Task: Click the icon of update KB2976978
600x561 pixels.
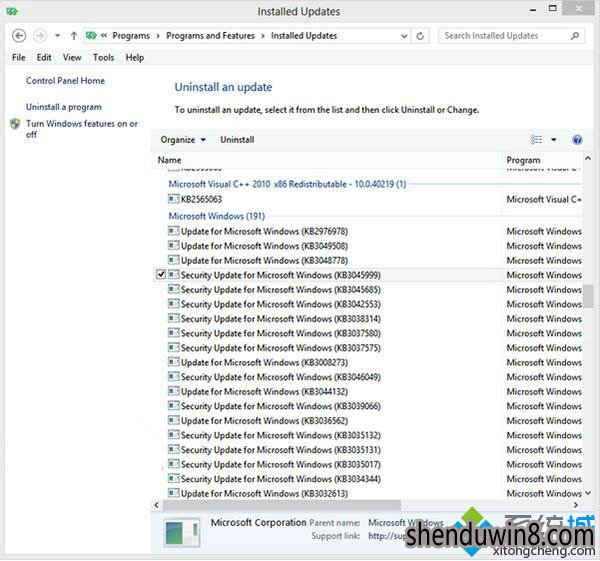Action: tap(174, 231)
